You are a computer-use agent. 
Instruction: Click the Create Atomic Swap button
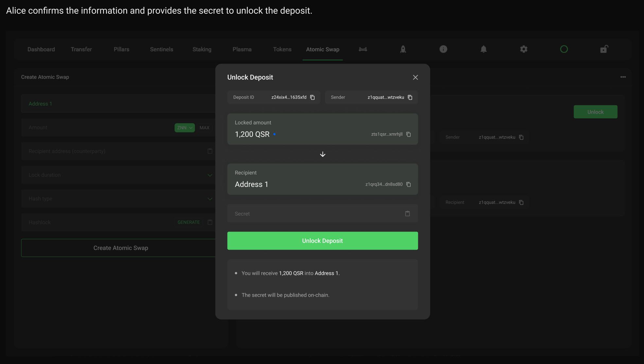(121, 248)
